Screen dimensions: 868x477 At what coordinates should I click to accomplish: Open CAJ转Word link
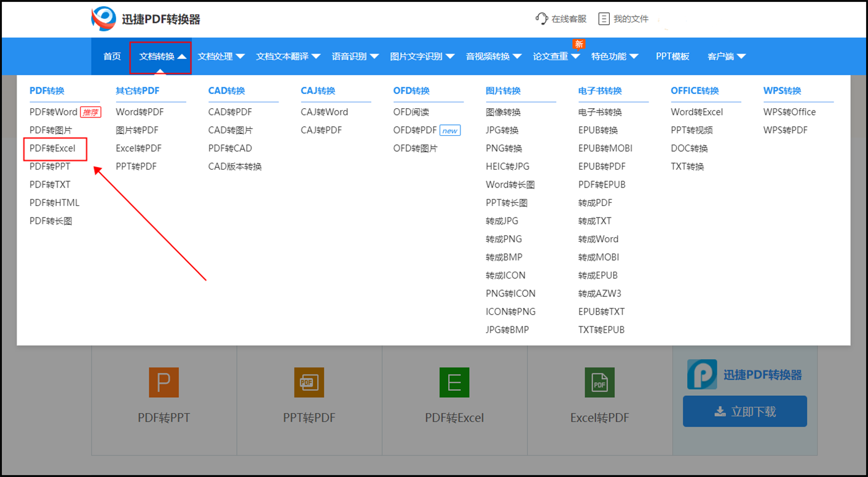324,112
